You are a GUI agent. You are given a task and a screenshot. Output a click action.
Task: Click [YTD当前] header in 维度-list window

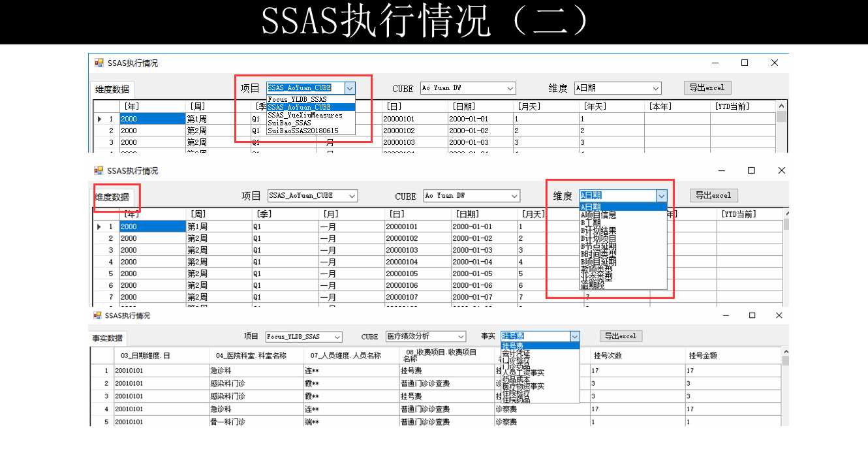(749, 214)
